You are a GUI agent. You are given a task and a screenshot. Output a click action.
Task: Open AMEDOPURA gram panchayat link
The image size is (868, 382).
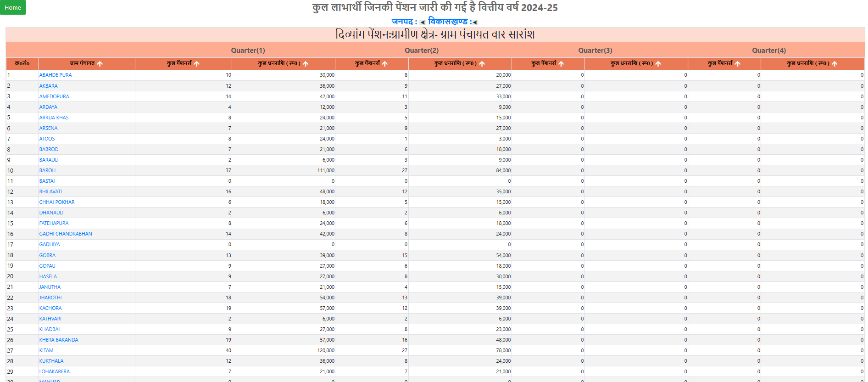click(54, 96)
